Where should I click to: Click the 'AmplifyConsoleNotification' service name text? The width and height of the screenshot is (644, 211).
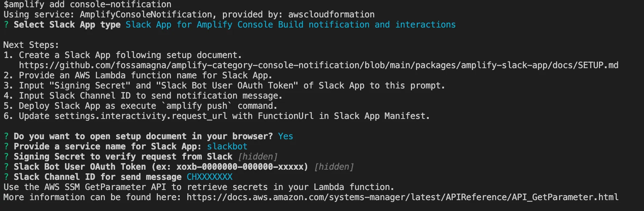tap(146, 15)
